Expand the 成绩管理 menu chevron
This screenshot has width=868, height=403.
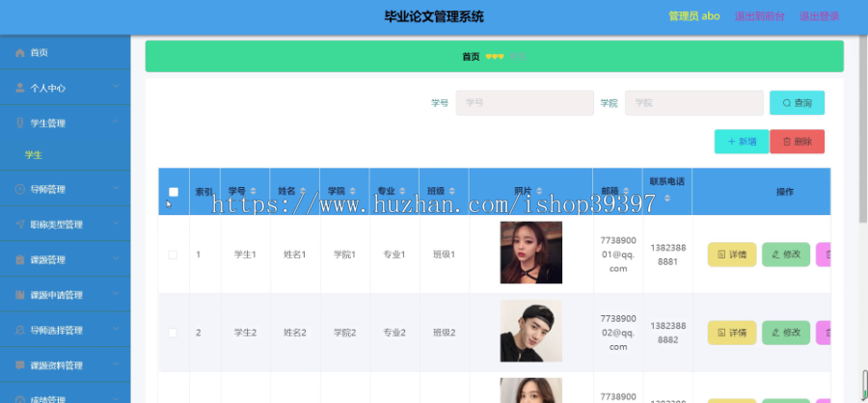[116, 398]
